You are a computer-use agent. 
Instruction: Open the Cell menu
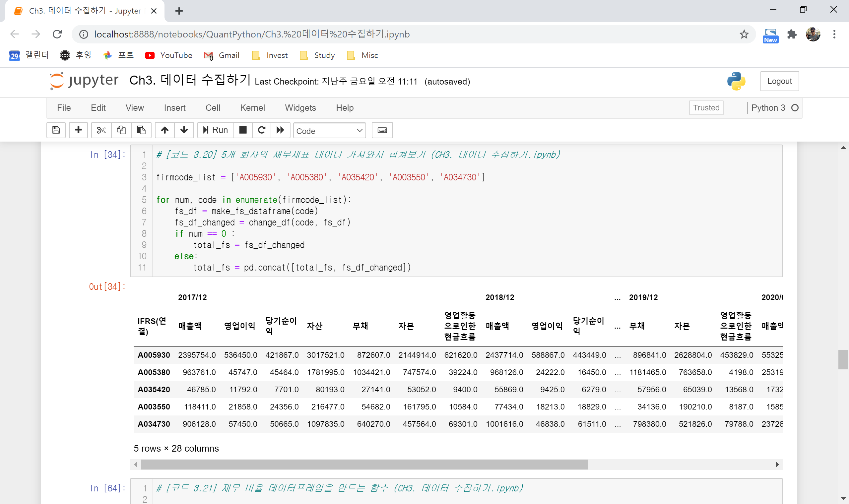point(213,108)
